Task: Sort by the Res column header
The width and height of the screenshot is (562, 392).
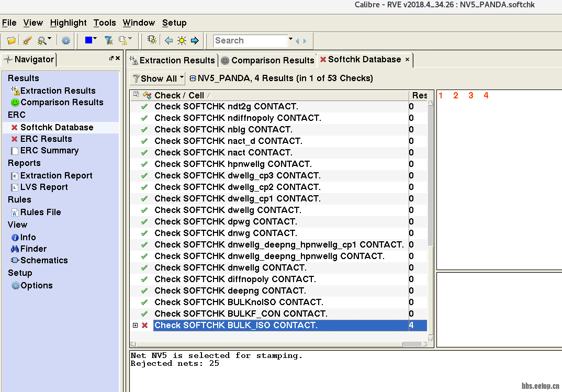Action: pyautogui.click(x=419, y=95)
